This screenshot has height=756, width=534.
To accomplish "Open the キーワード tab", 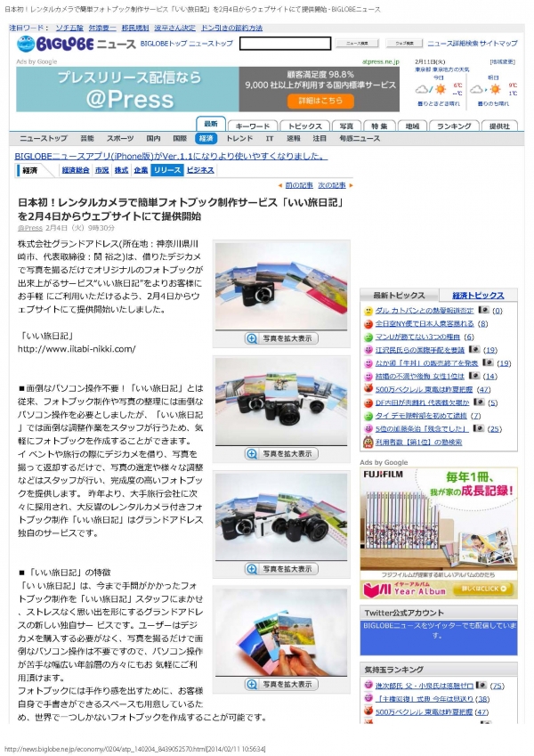I will [253, 126].
